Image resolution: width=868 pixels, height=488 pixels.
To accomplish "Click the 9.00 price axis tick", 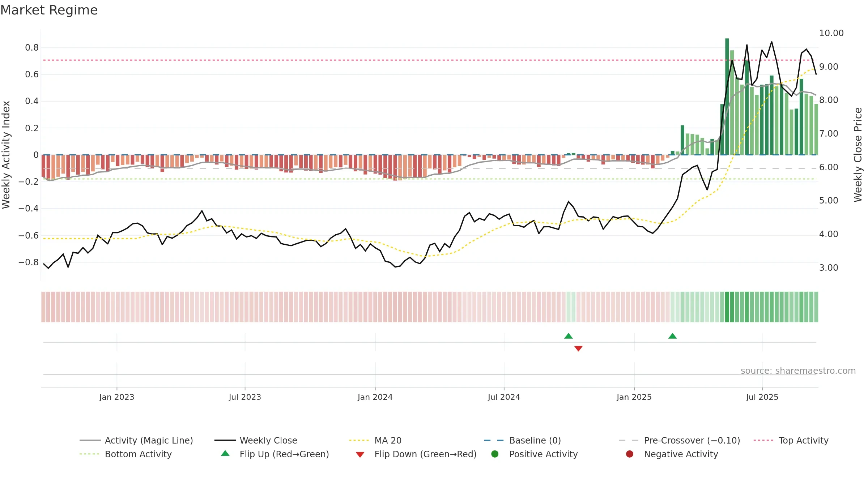I will [x=829, y=67].
